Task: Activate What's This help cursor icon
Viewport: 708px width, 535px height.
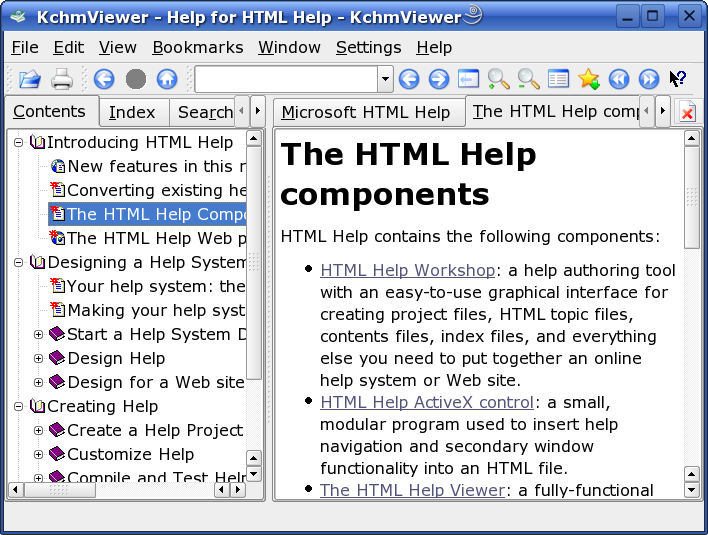Action: (x=678, y=79)
